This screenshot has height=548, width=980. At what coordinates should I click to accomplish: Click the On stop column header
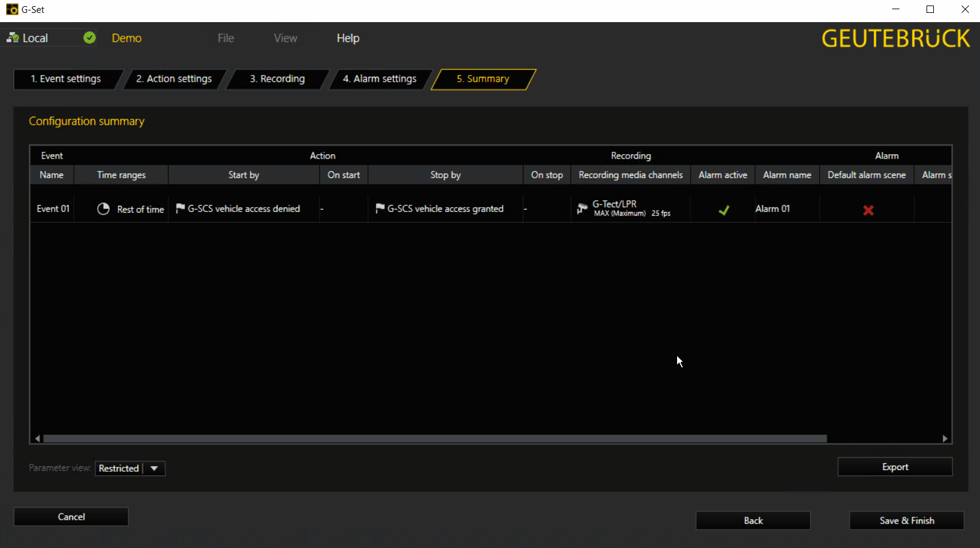547,175
